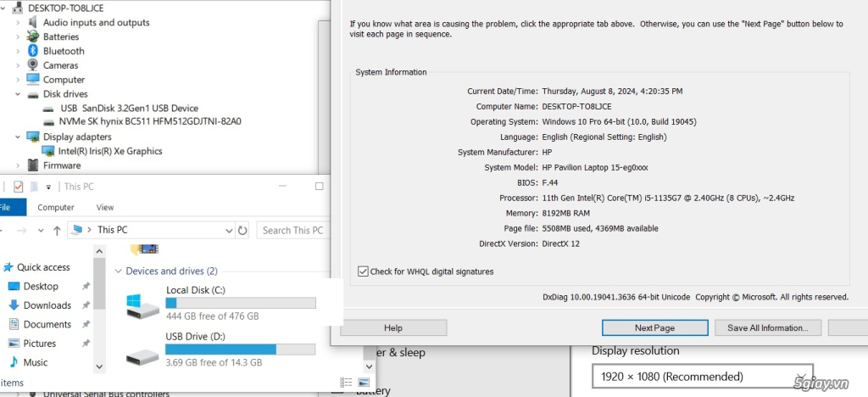Click the Documents icon in sidebar

[x=14, y=324]
